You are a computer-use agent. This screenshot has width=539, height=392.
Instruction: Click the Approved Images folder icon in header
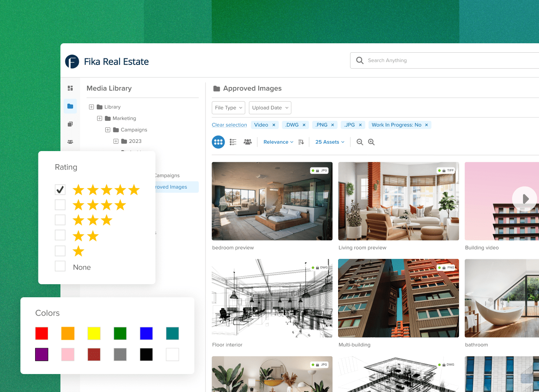[x=217, y=89]
